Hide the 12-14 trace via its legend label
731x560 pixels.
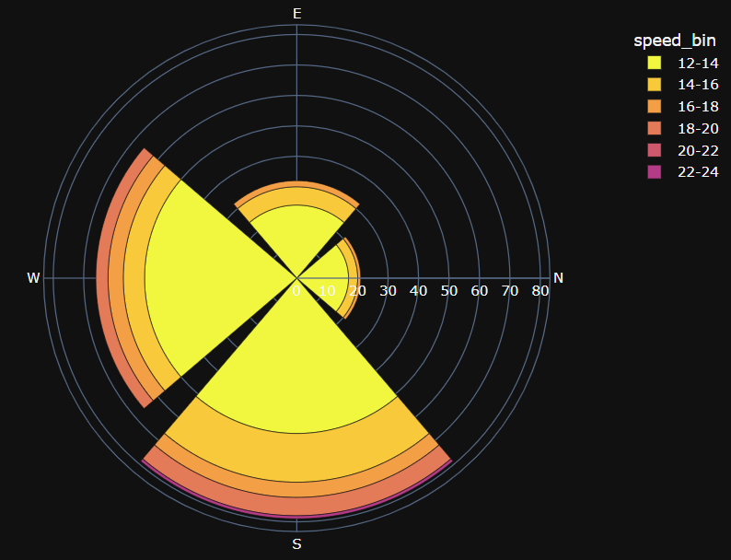point(698,63)
